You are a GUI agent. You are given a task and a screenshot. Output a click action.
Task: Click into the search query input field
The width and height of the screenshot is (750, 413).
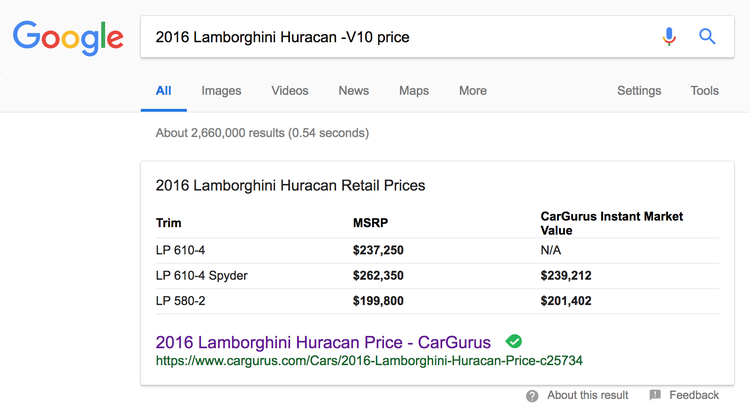(400, 37)
